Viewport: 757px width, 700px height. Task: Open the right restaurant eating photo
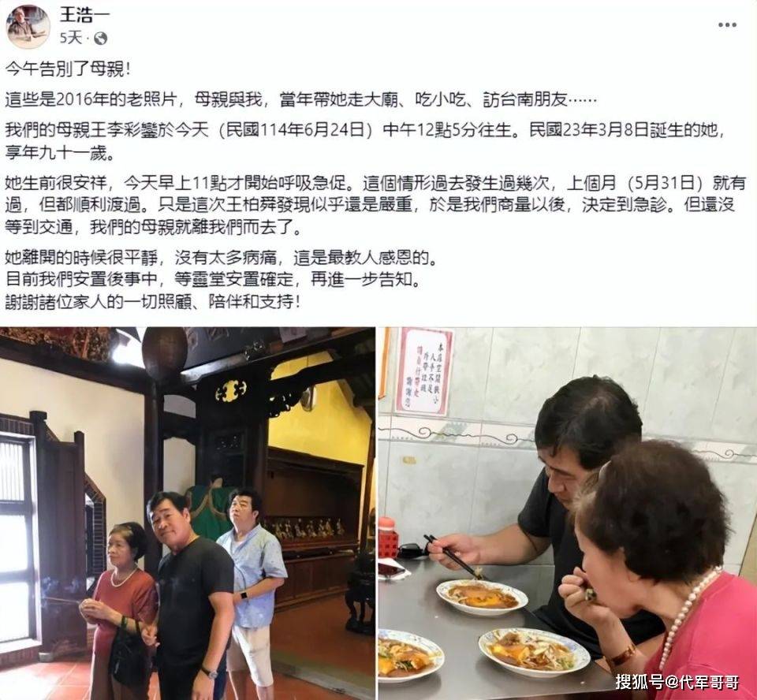(567, 514)
